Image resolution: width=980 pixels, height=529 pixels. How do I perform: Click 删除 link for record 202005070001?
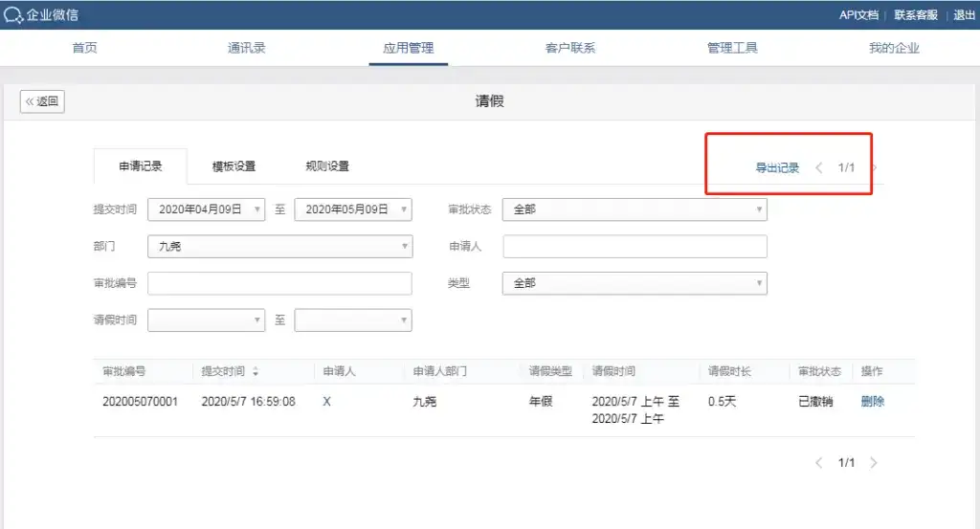coord(873,402)
